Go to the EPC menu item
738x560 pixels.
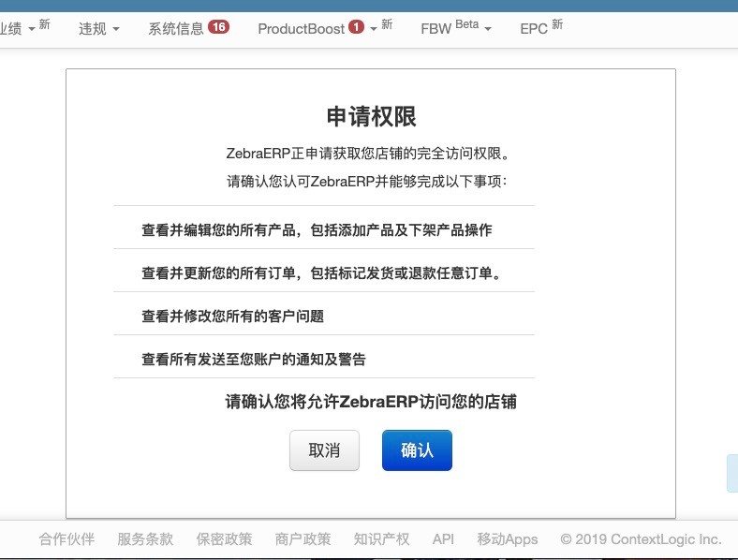(x=540, y=29)
